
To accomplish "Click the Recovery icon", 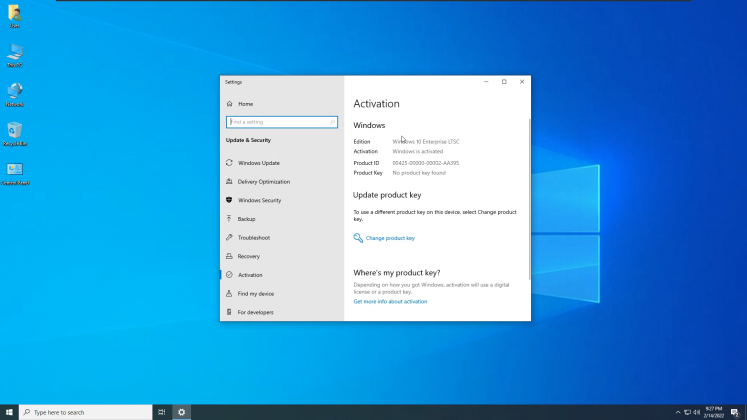I will (229, 256).
